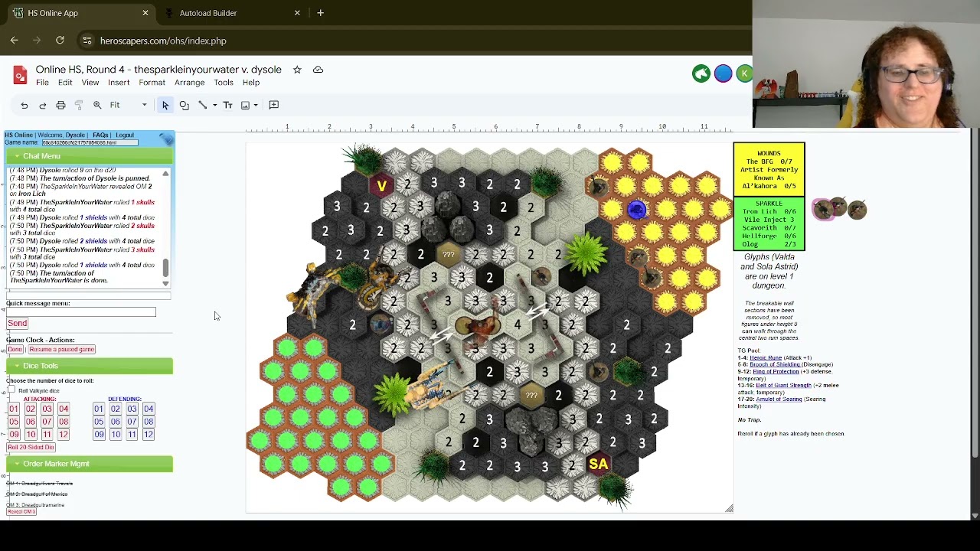Click the cloud save status icon
This screenshot has height=551, width=980.
pos(318,70)
